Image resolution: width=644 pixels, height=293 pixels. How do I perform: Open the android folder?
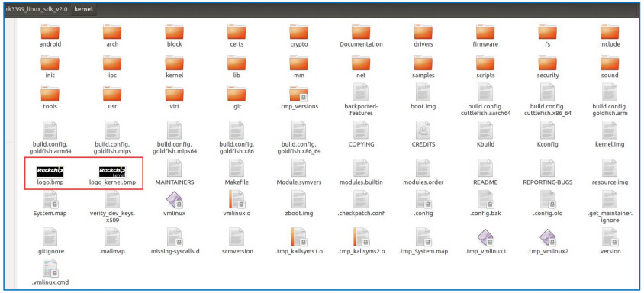tap(50, 31)
